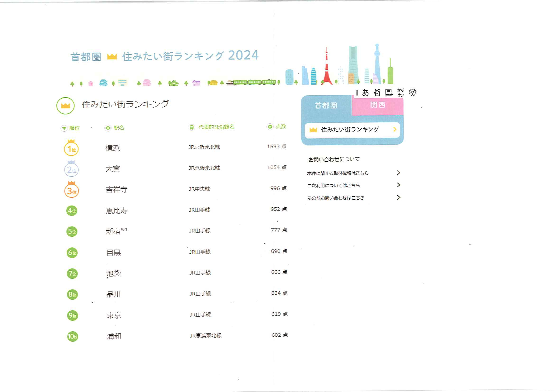The image size is (555, 392).
Task: Click the page title 首都圏 住みたい街ランキング 2024
Action: (165, 56)
